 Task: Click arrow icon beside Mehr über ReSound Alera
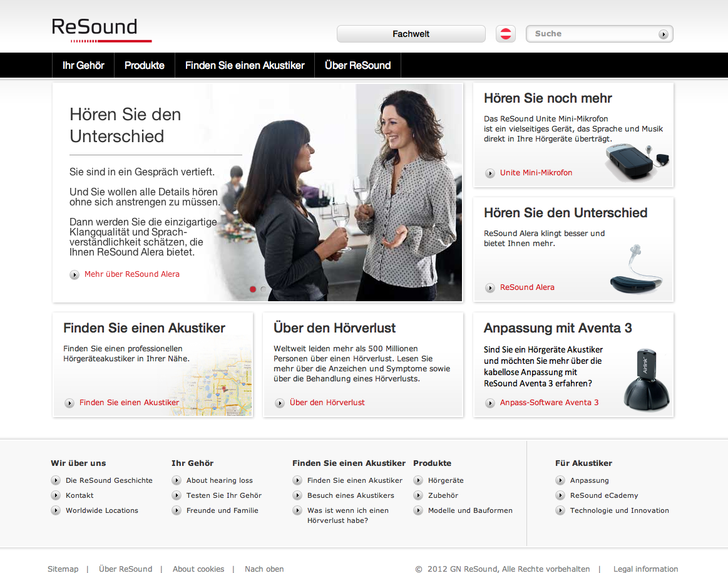click(x=74, y=275)
